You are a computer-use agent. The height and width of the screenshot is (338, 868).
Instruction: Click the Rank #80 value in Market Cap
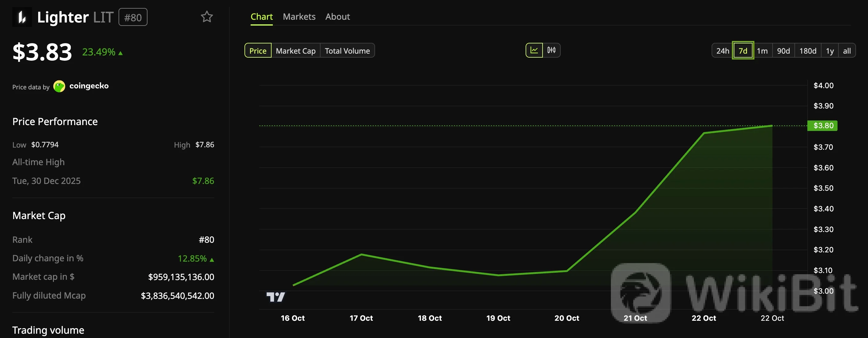coord(206,239)
